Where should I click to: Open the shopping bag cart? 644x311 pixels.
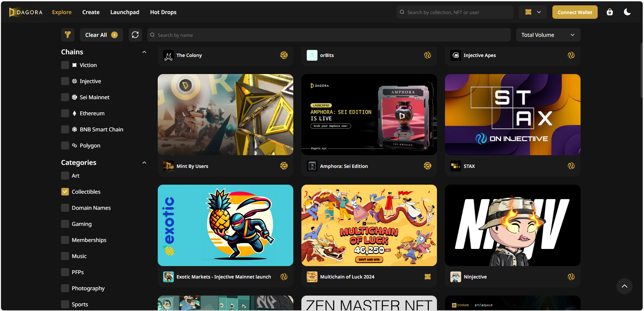pyautogui.click(x=610, y=12)
